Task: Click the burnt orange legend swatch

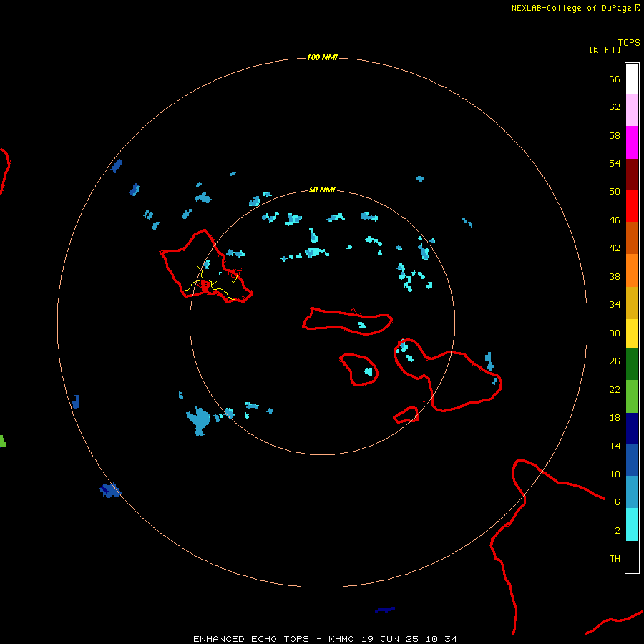Action: click(632, 238)
